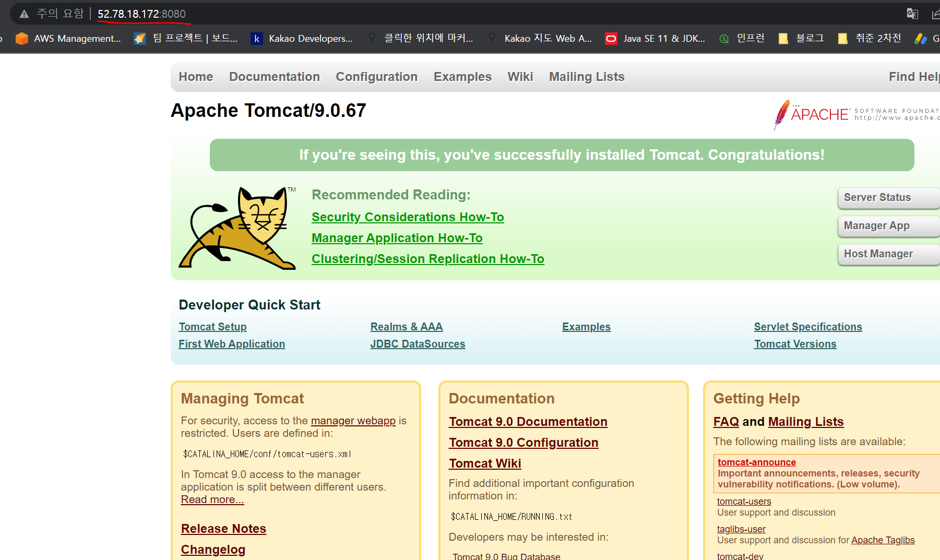The image size is (940, 560).
Task: Open Wiki in the nav bar
Action: tap(520, 77)
